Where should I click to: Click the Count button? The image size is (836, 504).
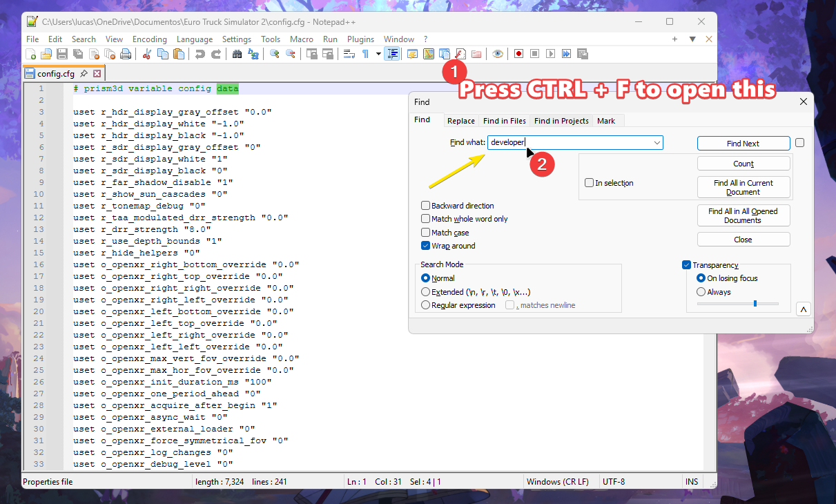[x=743, y=164]
